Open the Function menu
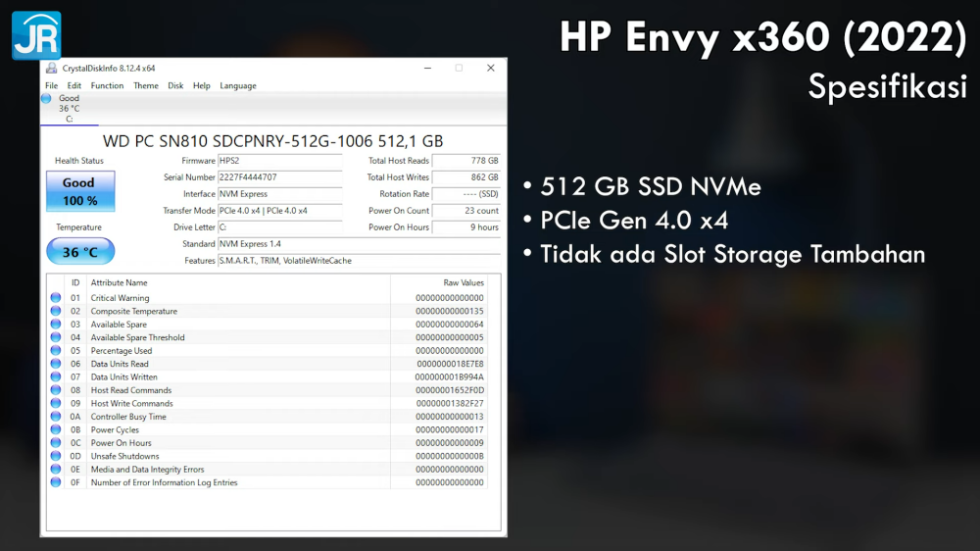This screenshot has height=551, width=980. pyautogui.click(x=107, y=86)
